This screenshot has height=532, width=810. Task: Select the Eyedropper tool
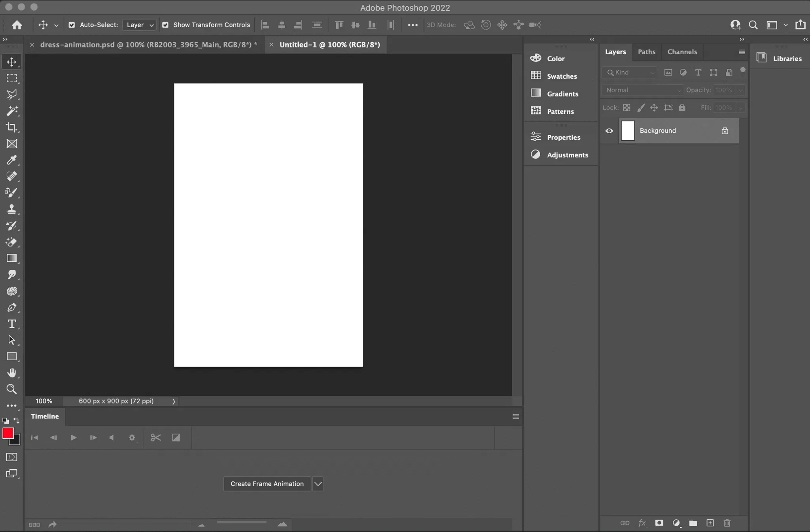coord(11,160)
